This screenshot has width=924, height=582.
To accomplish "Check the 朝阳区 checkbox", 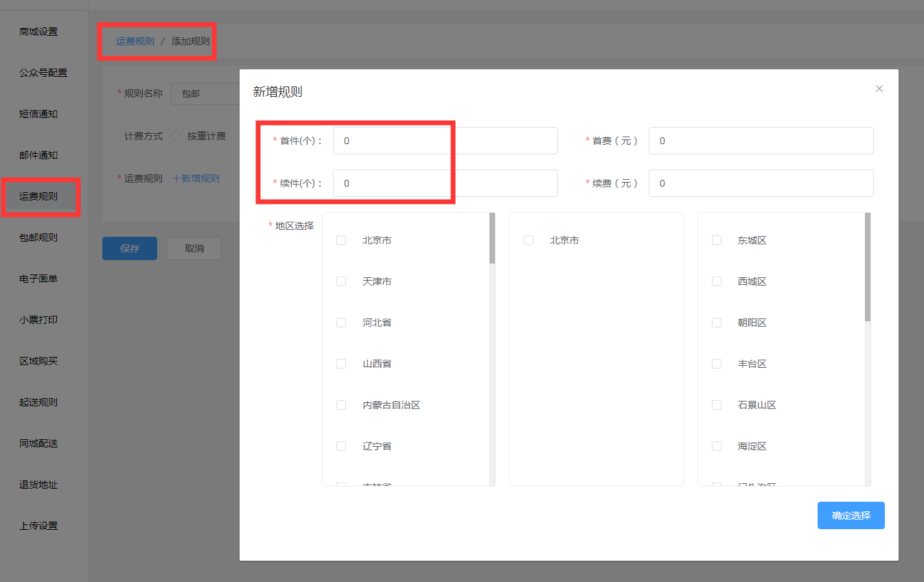I will tap(717, 323).
